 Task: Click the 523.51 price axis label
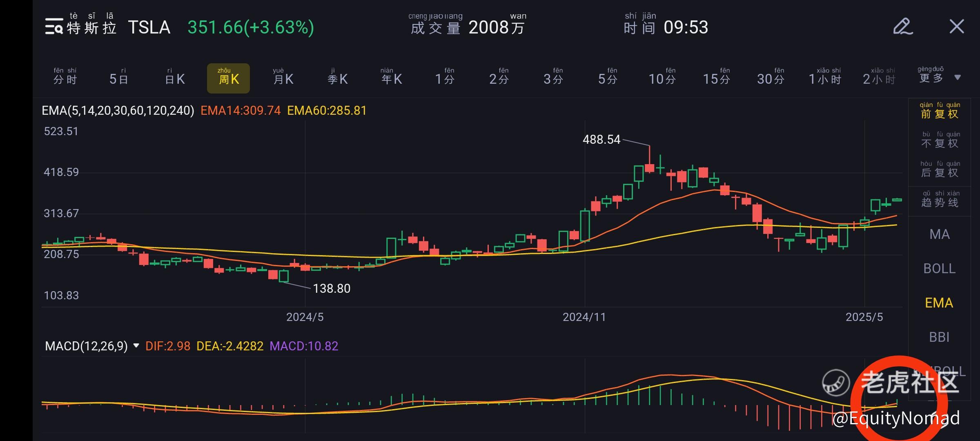[x=61, y=131]
